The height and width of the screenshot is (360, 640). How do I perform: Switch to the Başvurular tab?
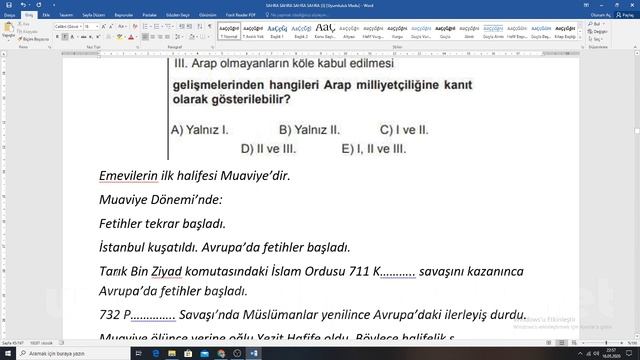coord(124,15)
